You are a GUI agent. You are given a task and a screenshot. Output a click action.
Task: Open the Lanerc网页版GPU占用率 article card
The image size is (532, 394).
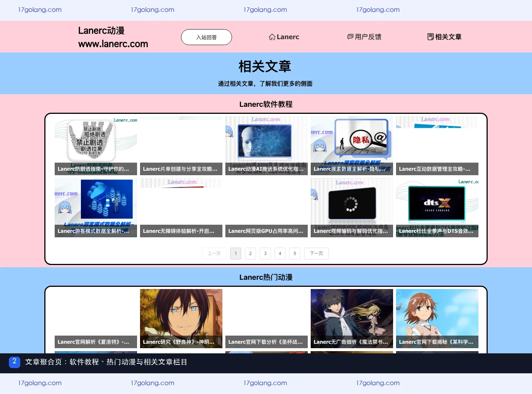[x=266, y=208]
